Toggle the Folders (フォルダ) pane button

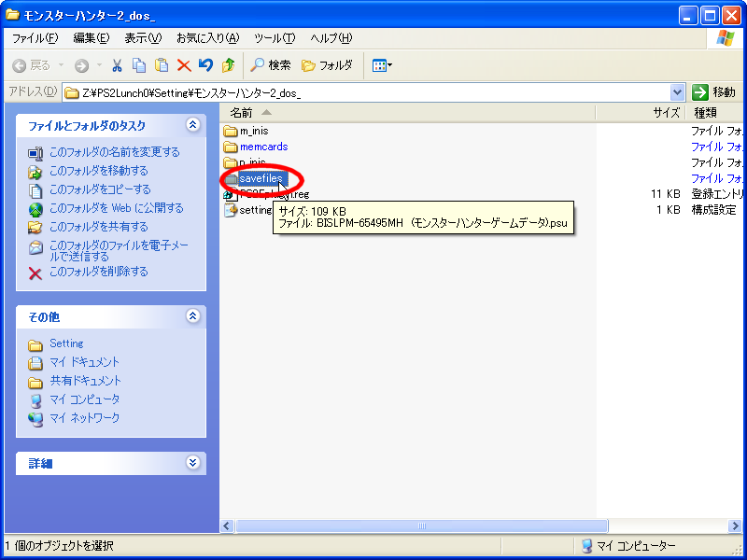coord(328,65)
